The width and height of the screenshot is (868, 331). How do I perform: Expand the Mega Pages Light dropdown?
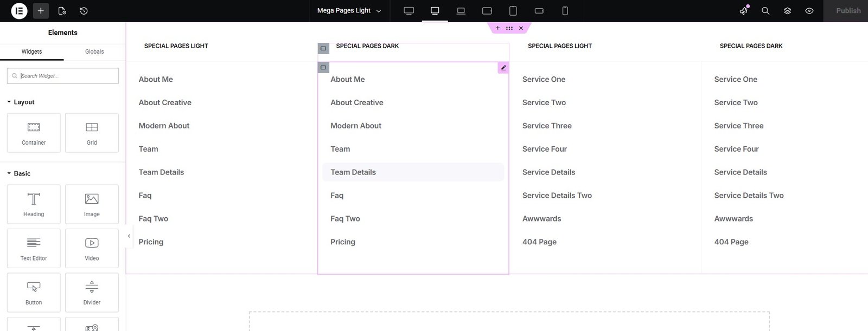point(349,11)
